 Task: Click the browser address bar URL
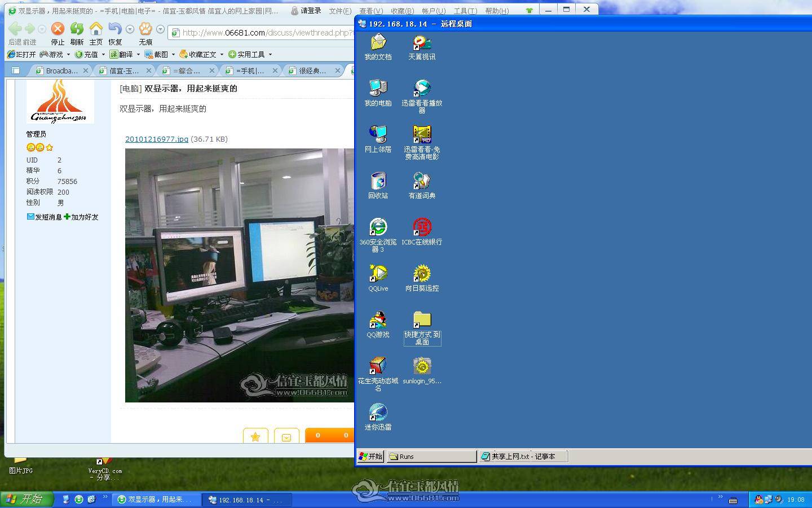267,33
